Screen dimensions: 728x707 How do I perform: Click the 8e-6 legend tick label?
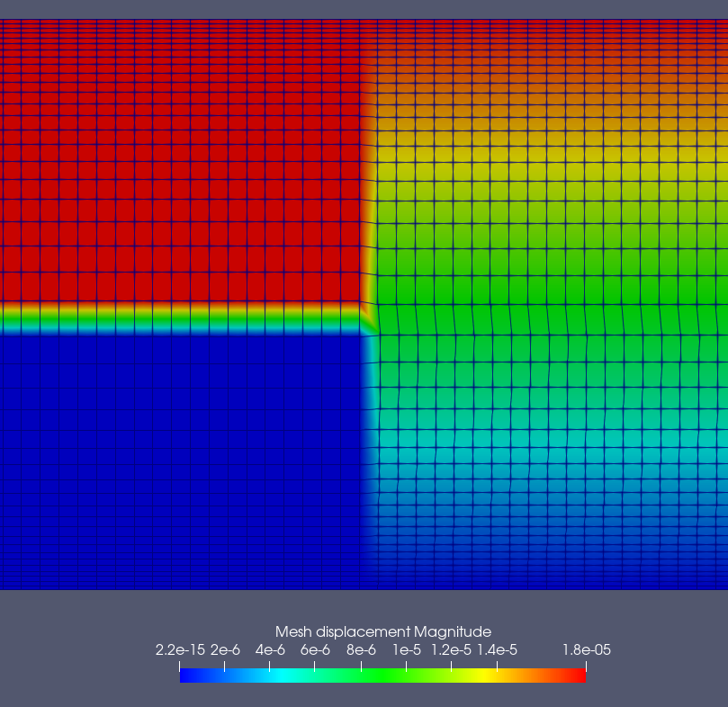click(x=361, y=650)
